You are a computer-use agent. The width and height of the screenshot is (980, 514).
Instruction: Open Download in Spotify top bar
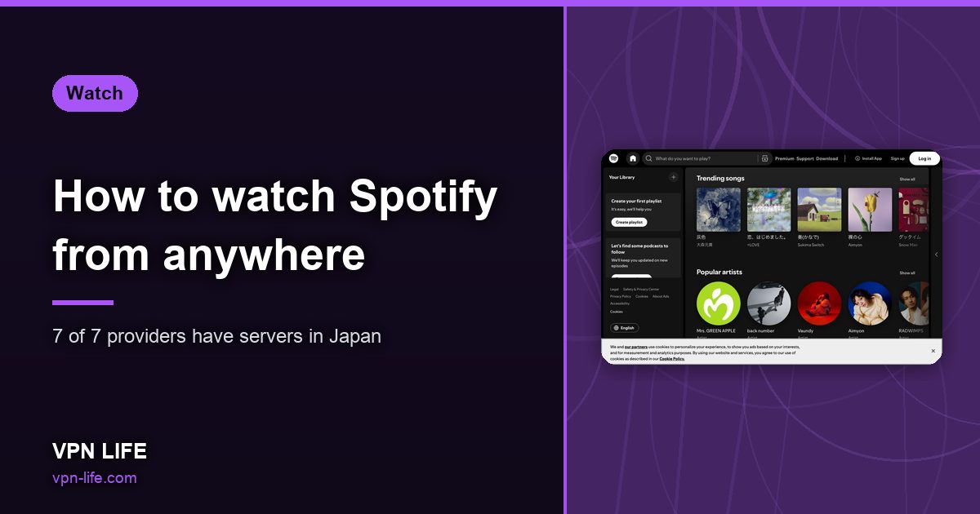826,158
